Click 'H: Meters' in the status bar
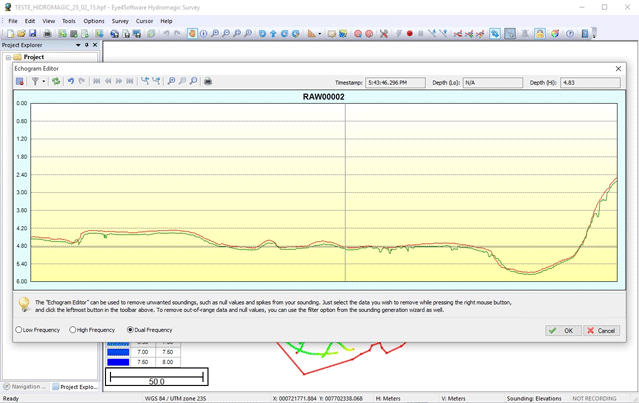639x403 pixels. (388, 399)
